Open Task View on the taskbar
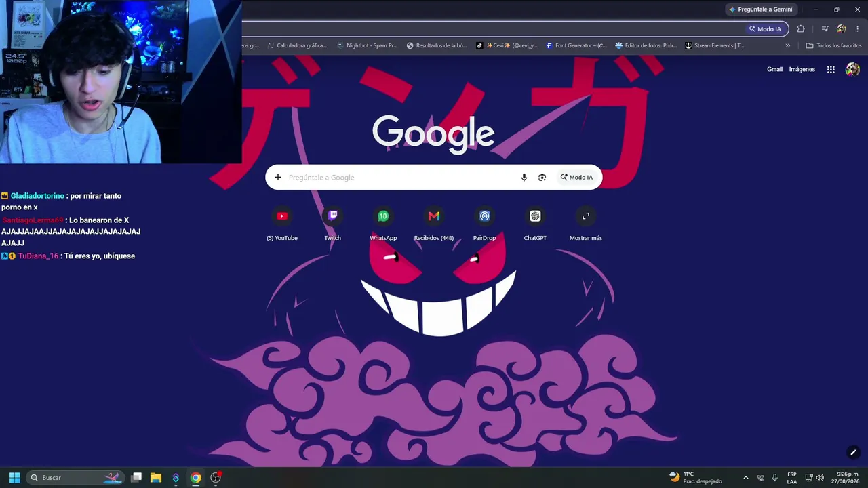868x488 pixels. click(x=136, y=478)
